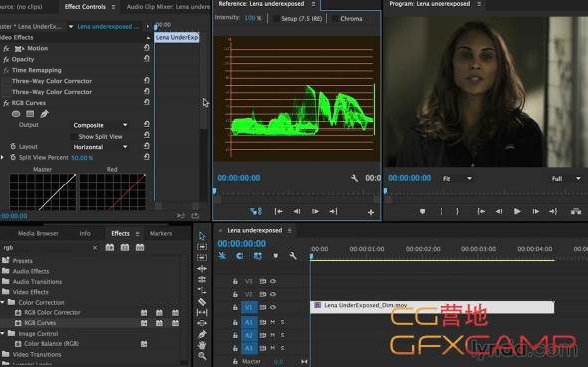Enable Show Split View checkbox

pyautogui.click(x=75, y=137)
